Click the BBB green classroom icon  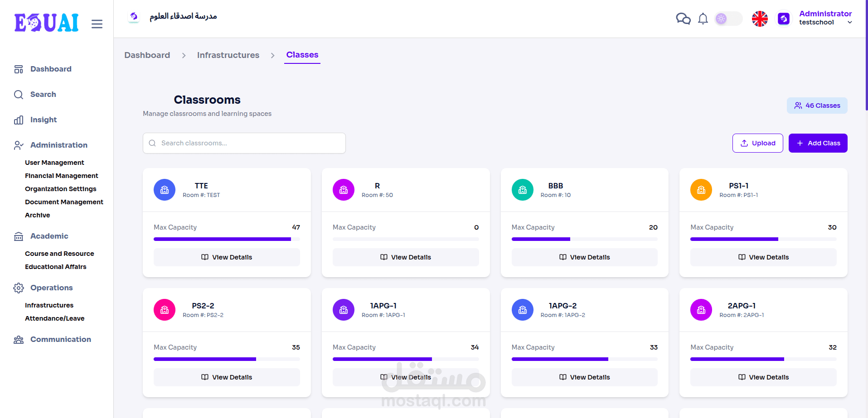coord(523,190)
